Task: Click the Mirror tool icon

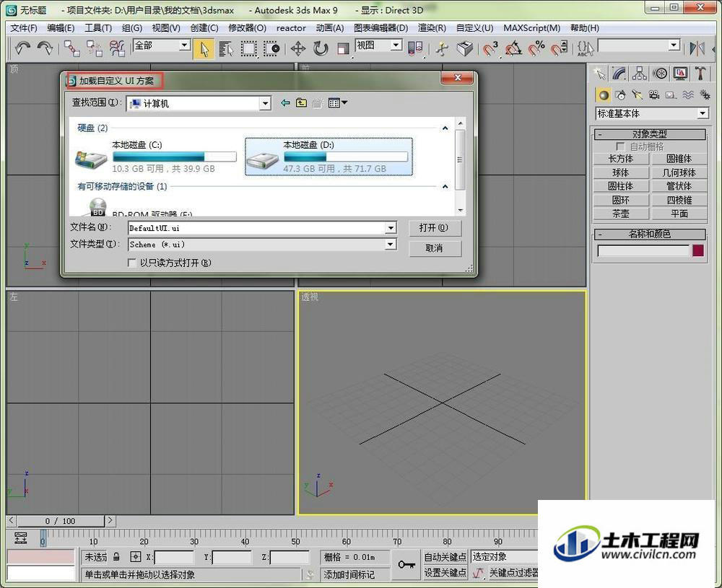Action: [697, 48]
